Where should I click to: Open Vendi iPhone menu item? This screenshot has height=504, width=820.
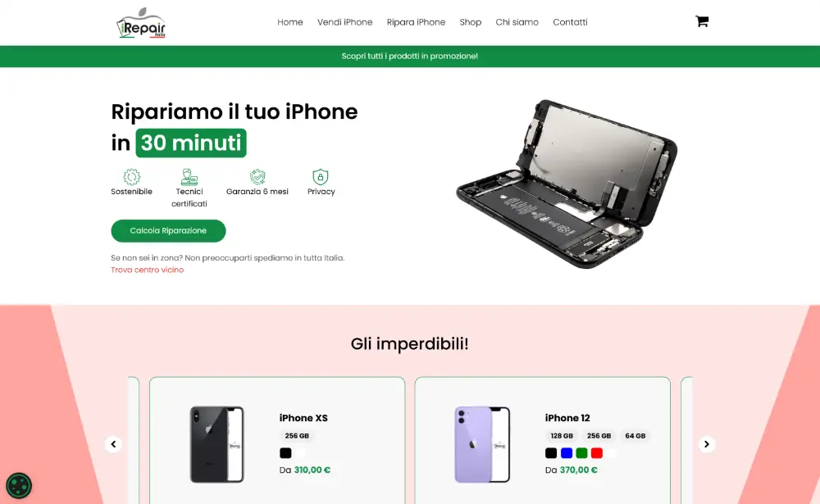[344, 22]
